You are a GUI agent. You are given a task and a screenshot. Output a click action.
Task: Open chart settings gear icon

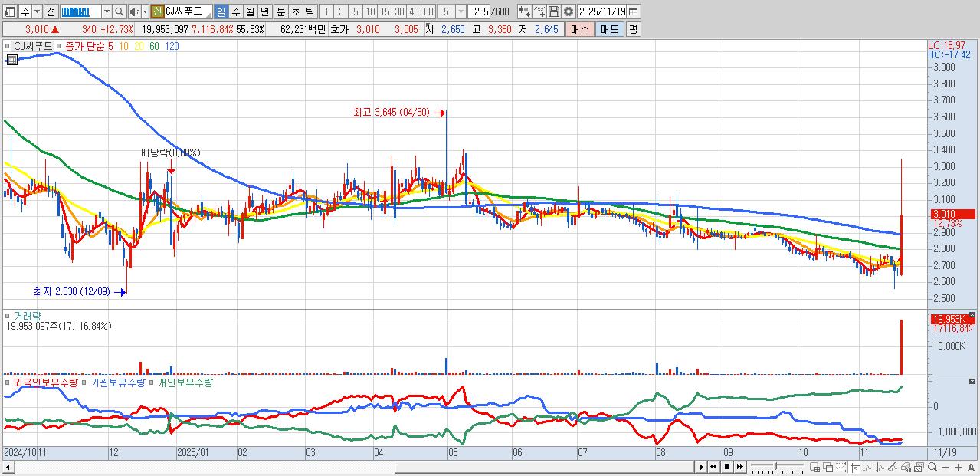pyautogui.click(x=568, y=11)
